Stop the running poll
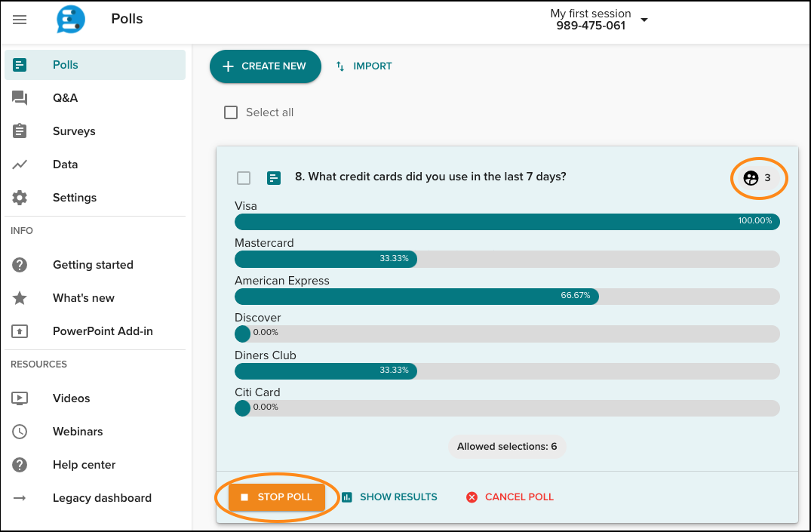The image size is (811, 532). coord(276,497)
